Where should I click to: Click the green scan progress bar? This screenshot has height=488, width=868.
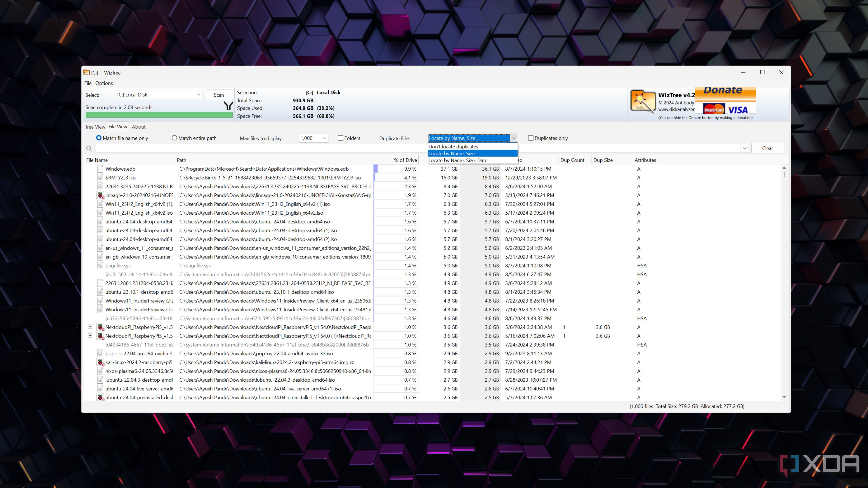coord(159,115)
